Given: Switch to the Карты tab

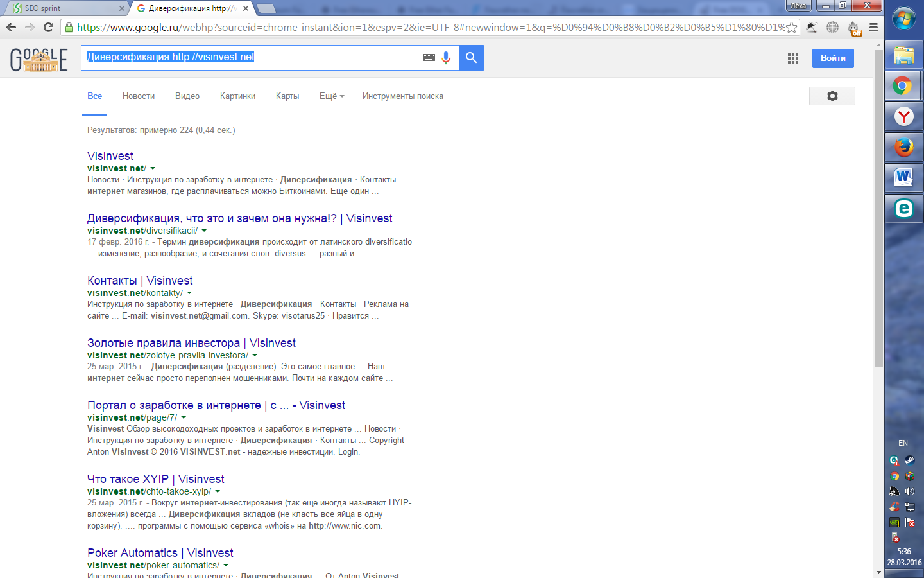Looking at the screenshot, I should tap(287, 96).
